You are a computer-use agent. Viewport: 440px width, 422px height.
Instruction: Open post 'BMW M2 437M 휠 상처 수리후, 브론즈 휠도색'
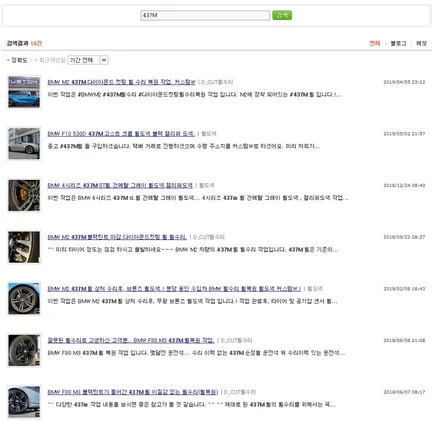click(x=174, y=289)
